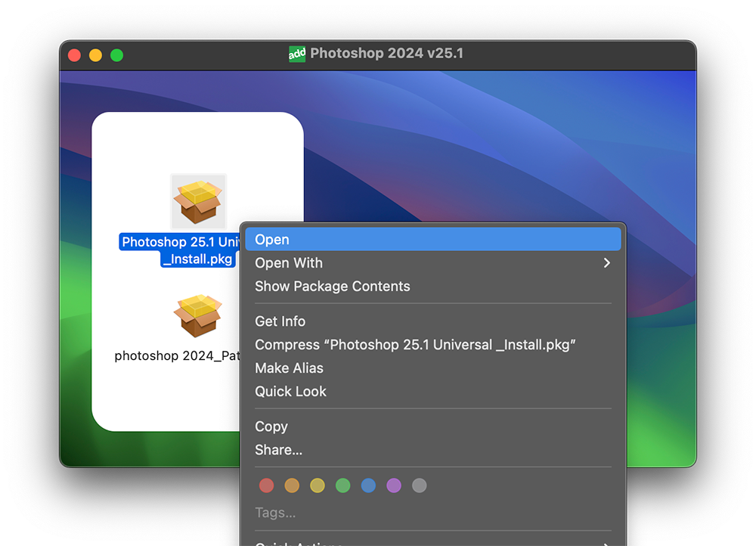Screen dimensions: 756x546
Task: Apply the red tag to the package
Action: (266, 485)
